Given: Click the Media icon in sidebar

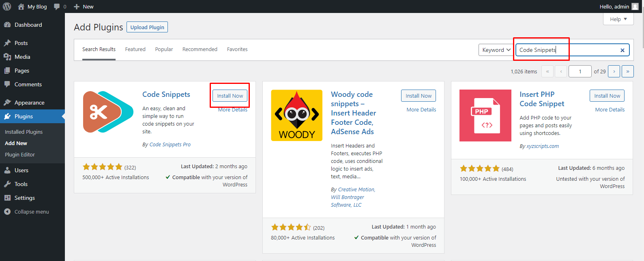Looking at the screenshot, I should coord(7,57).
